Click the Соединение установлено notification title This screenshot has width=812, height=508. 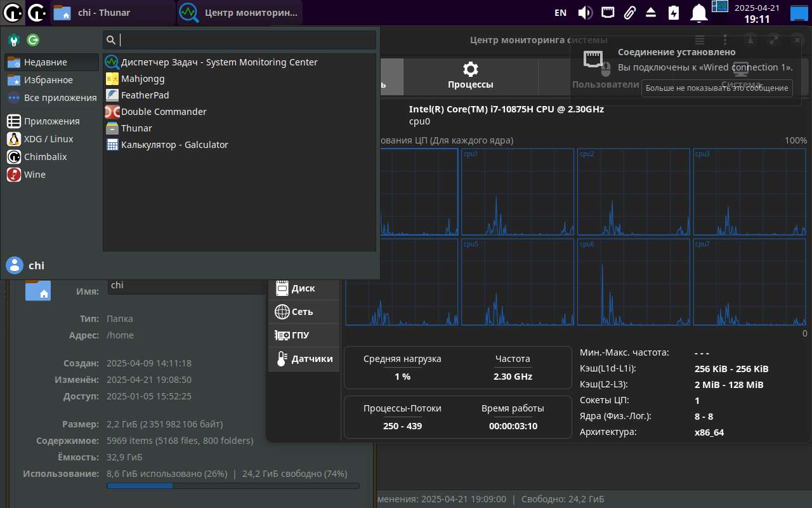coord(677,52)
